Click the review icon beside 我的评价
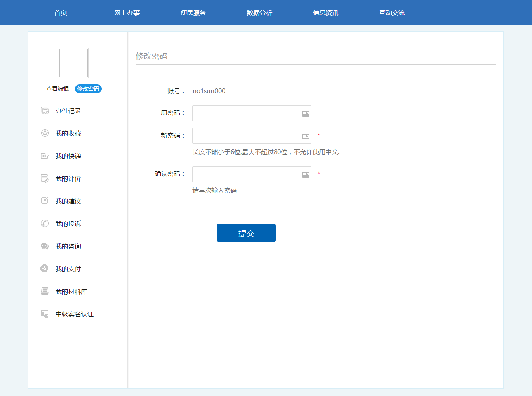Viewport: 532px width, 396px height. [x=45, y=178]
